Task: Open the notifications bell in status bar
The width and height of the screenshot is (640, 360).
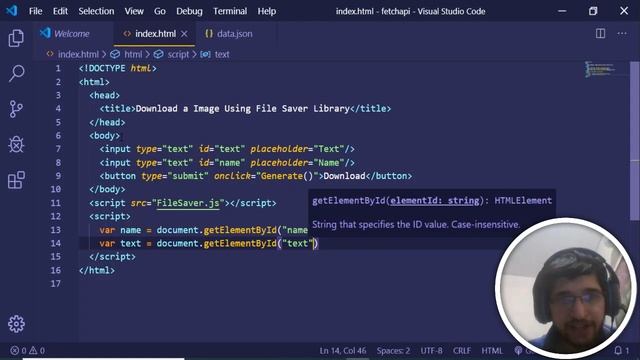Action: 618,351
